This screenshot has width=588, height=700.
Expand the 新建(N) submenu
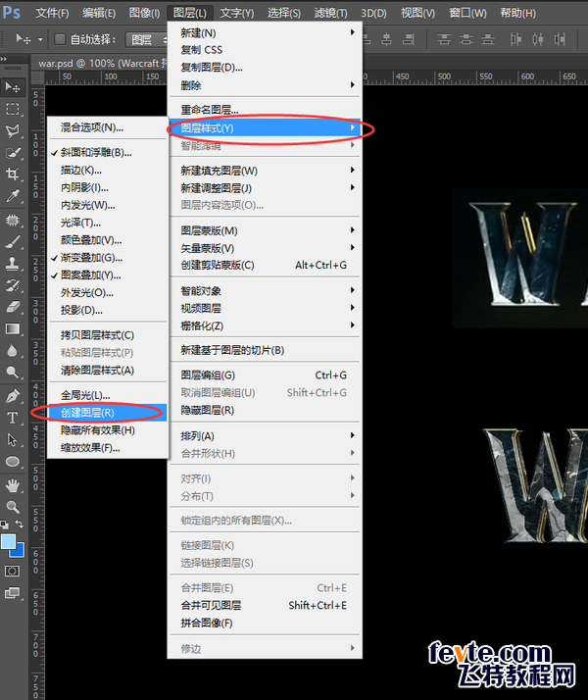265,32
